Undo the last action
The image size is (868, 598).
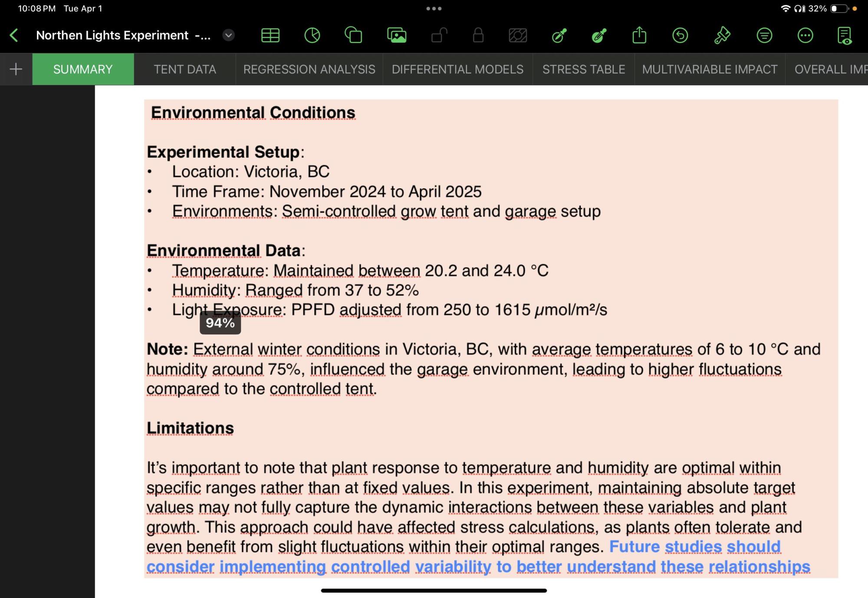pos(680,35)
